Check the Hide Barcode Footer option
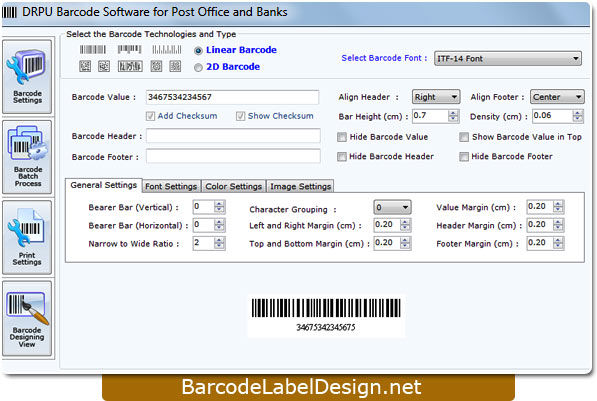Viewport: 597px width, 401px height. (x=464, y=157)
